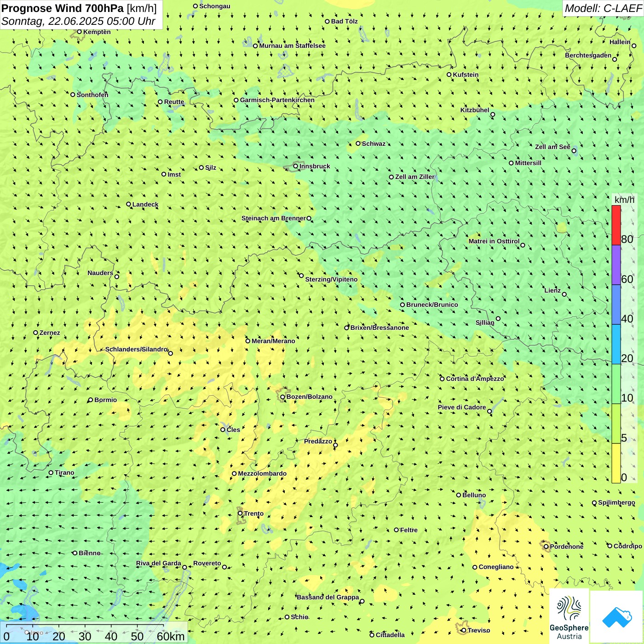Click the Nauders city marker
Screen dimensions: 644x644
116,276
